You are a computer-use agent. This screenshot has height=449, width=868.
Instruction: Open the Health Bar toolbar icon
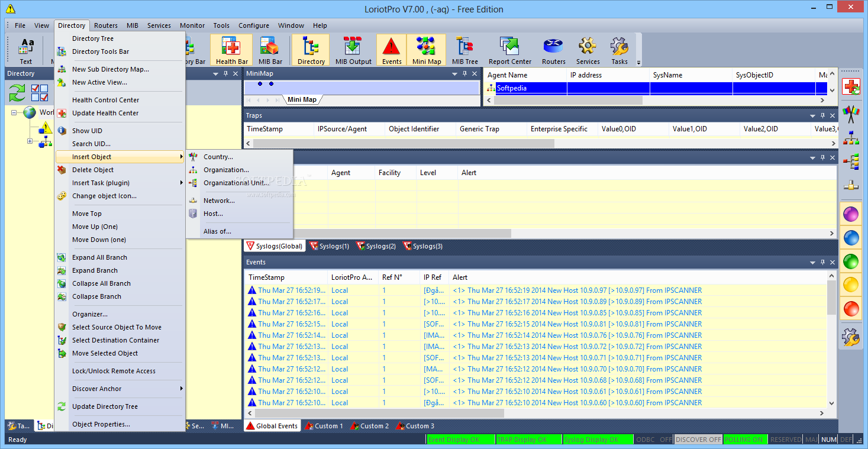[x=231, y=50]
